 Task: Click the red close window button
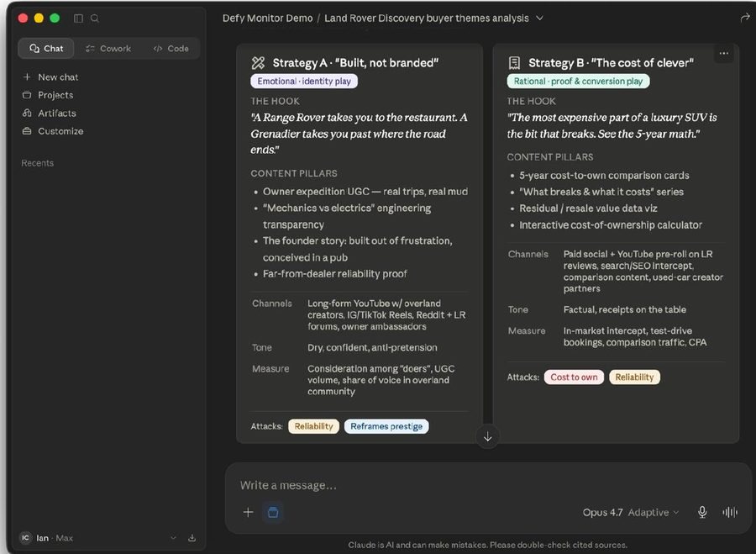coord(23,18)
